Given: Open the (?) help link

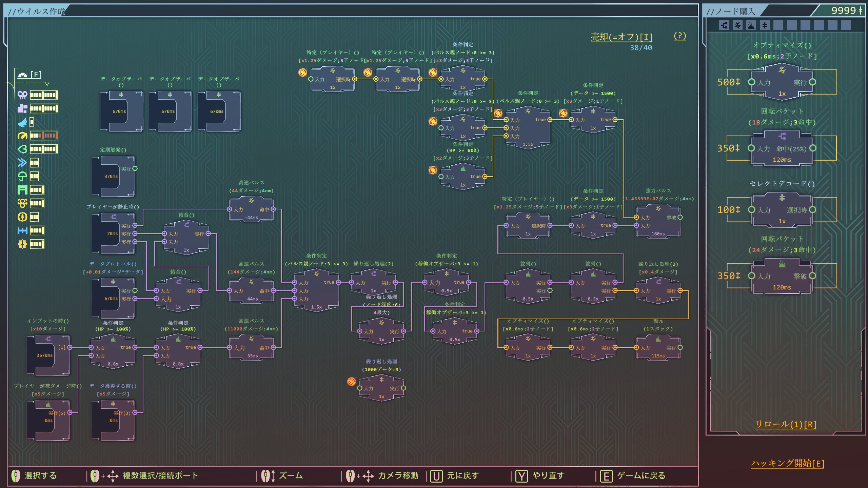Looking at the screenshot, I should [x=679, y=36].
